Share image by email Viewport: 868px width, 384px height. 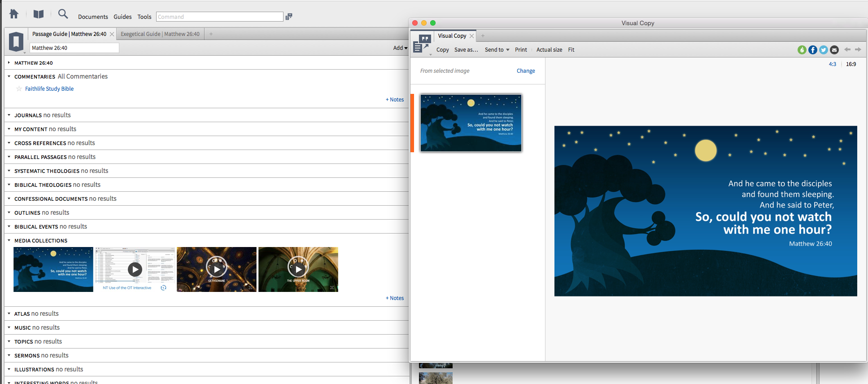[834, 50]
